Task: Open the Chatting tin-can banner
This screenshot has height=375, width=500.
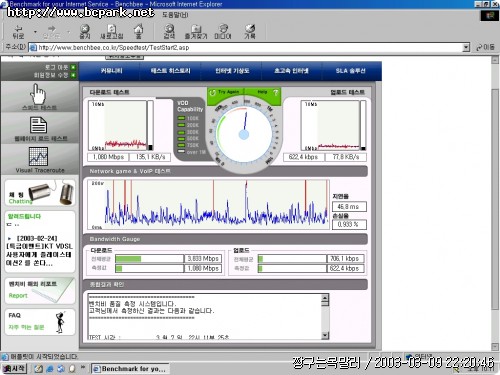Action: (x=40, y=193)
